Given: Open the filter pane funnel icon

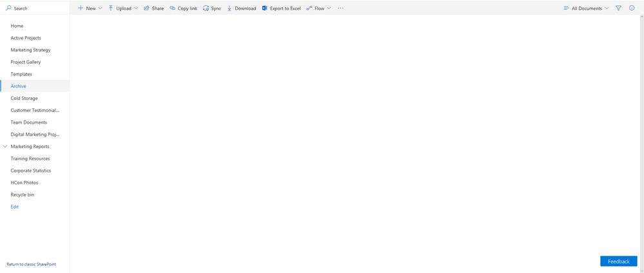Looking at the screenshot, I should (618, 8).
